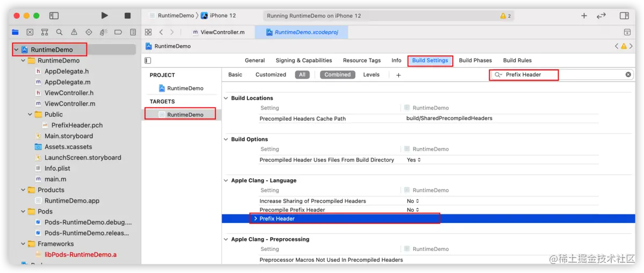Open the project navigator folder icon
Viewport: 644px width, 273px height.
point(15,32)
